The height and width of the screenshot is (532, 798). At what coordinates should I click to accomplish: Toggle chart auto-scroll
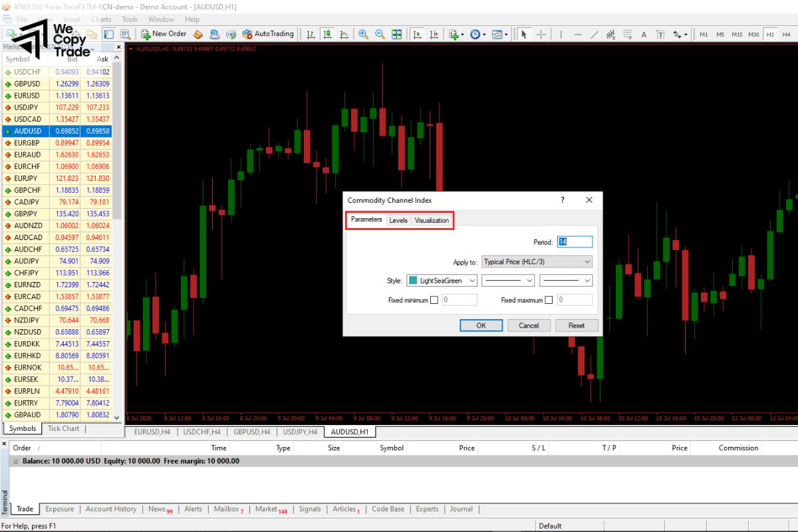417,33
